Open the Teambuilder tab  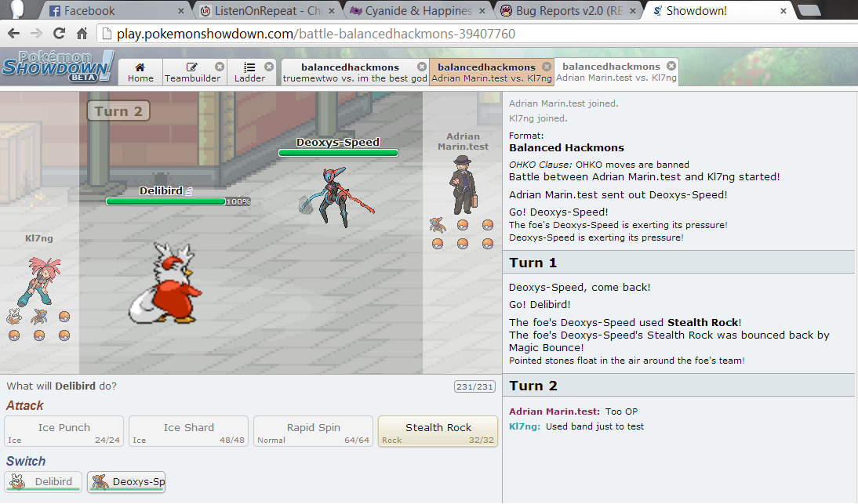pos(192,72)
